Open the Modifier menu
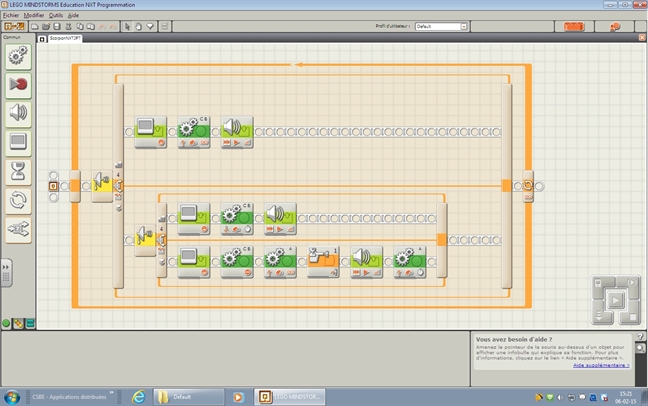Image resolution: width=648 pixels, height=406 pixels. pos(34,15)
